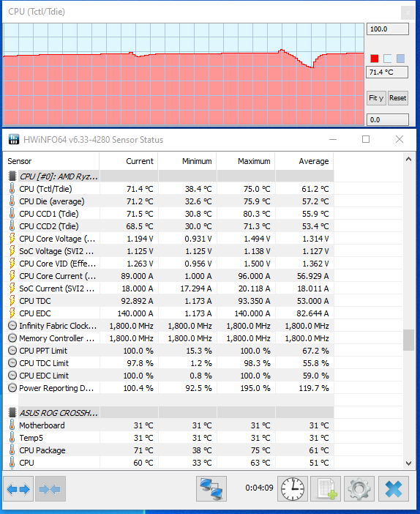
Task: Click the blue X close sensors icon
Action: tap(394, 489)
